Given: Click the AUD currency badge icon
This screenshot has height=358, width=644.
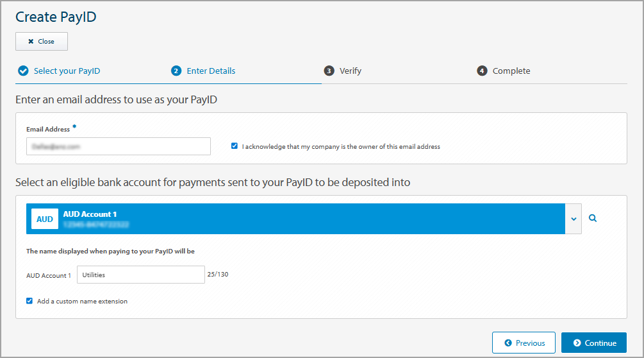Looking at the screenshot, I should 45,219.
